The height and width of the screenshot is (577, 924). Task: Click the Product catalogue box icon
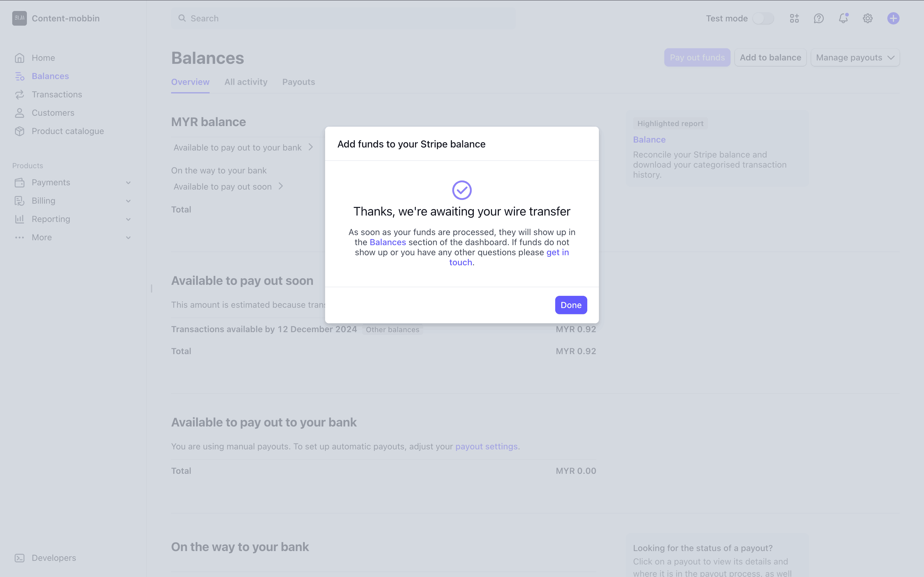tap(20, 131)
